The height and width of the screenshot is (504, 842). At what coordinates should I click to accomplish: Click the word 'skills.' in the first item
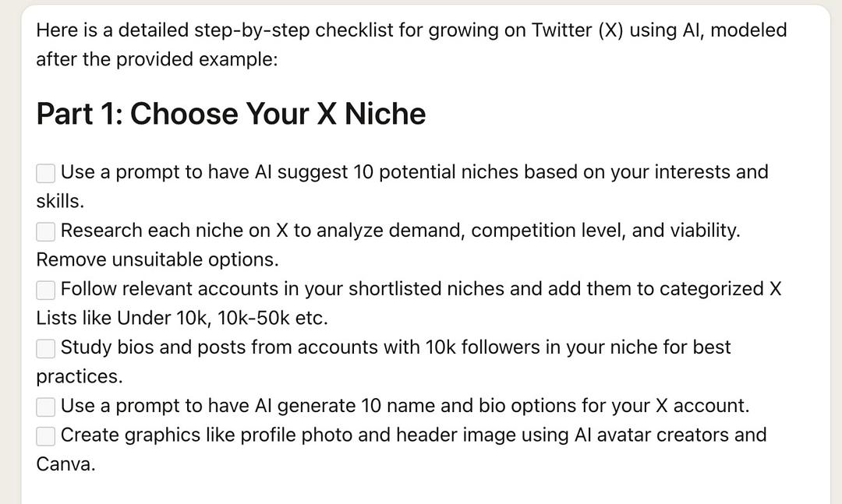point(60,201)
